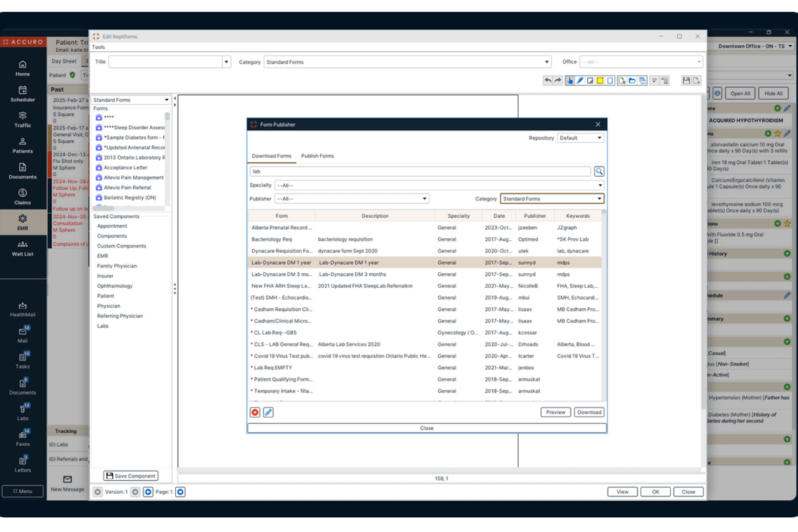Switch to the Publish Forms tab
This screenshot has width=798, height=532.
point(318,156)
